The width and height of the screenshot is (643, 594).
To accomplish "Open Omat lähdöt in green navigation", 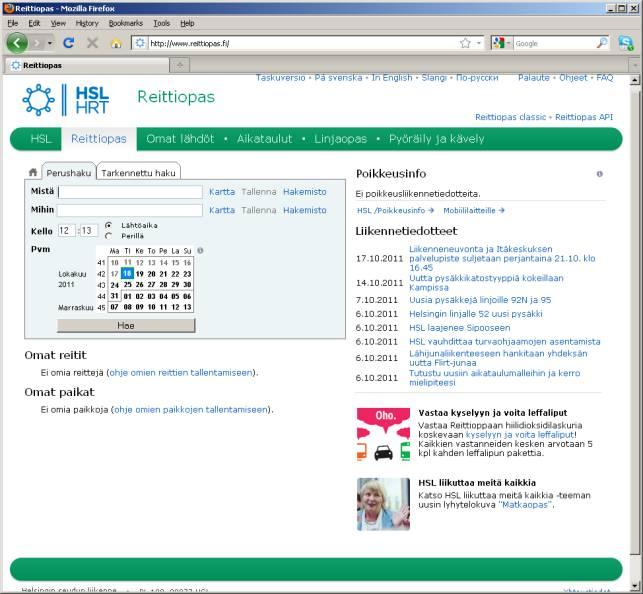I will pos(180,139).
